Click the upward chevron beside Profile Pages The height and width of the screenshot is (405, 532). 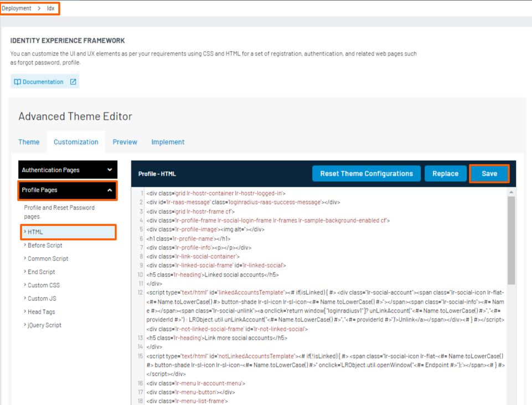click(109, 191)
